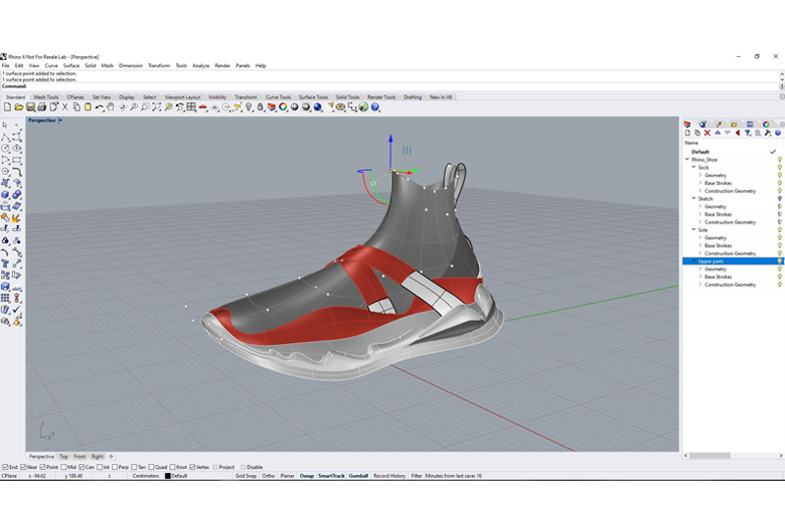Viewport: 785px width, 532px height.
Task: Click the Save file icon
Action: [30, 107]
